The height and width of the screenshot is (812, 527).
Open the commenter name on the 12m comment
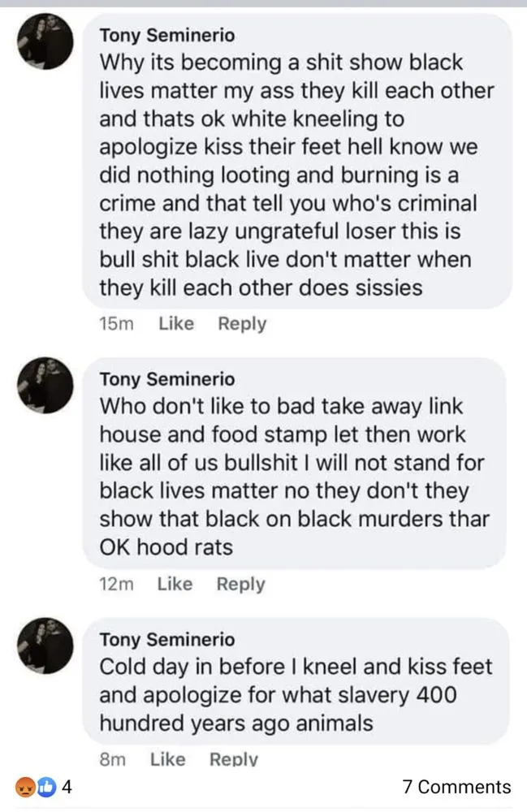tap(166, 379)
